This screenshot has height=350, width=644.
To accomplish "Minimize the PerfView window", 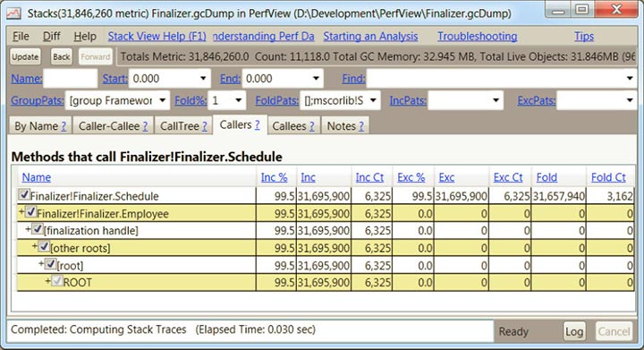I will (x=558, y=10).
